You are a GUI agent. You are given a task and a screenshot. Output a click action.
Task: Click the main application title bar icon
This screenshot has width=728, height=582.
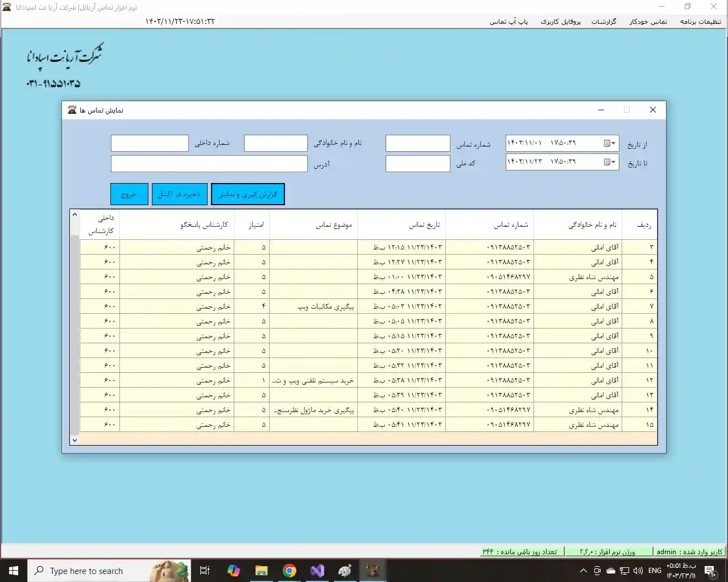[6, 7]
